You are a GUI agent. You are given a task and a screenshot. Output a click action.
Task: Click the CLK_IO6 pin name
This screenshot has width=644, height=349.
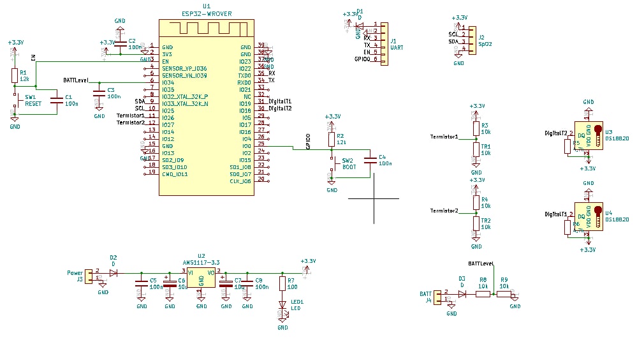pos(240,181)
